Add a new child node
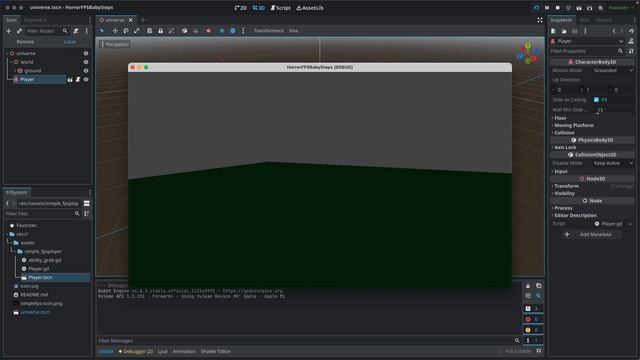 (8, 31)
